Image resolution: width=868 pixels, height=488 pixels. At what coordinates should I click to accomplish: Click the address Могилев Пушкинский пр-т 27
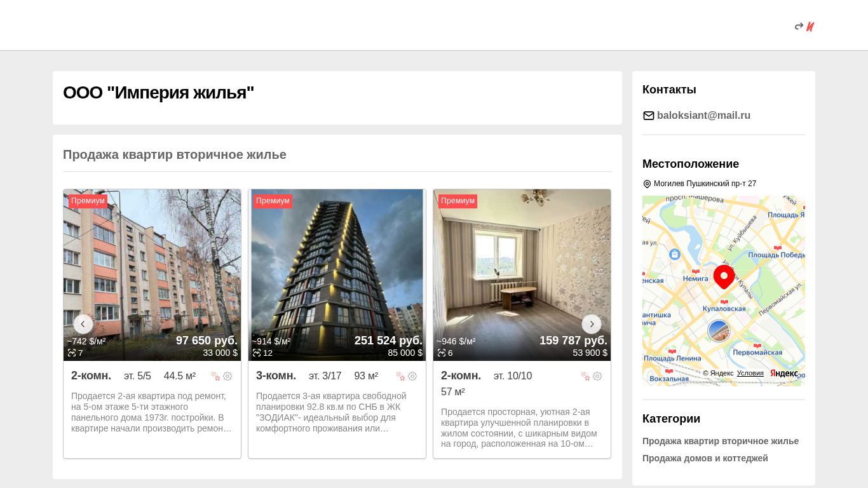[705, 184]
